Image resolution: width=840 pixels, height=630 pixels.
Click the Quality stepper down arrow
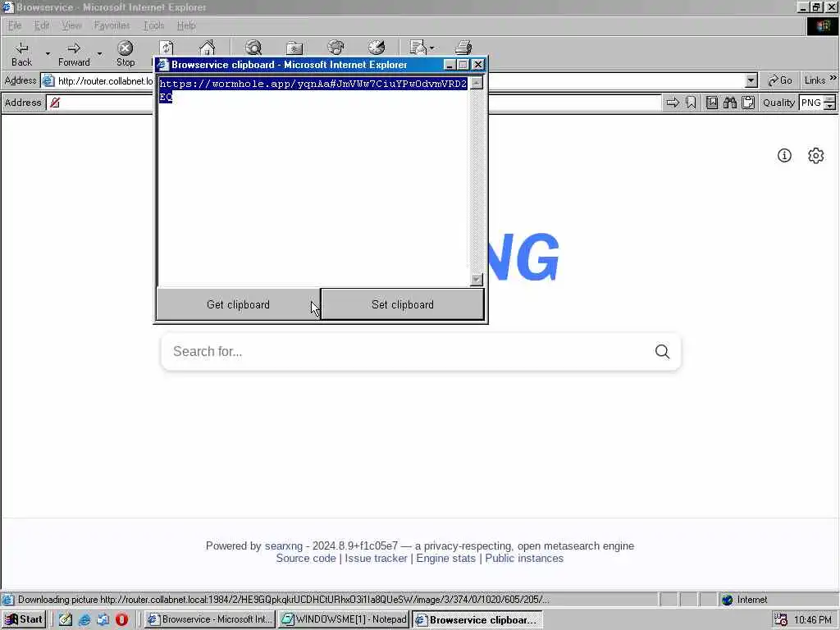pyautogui.click(x=829, y=106)
